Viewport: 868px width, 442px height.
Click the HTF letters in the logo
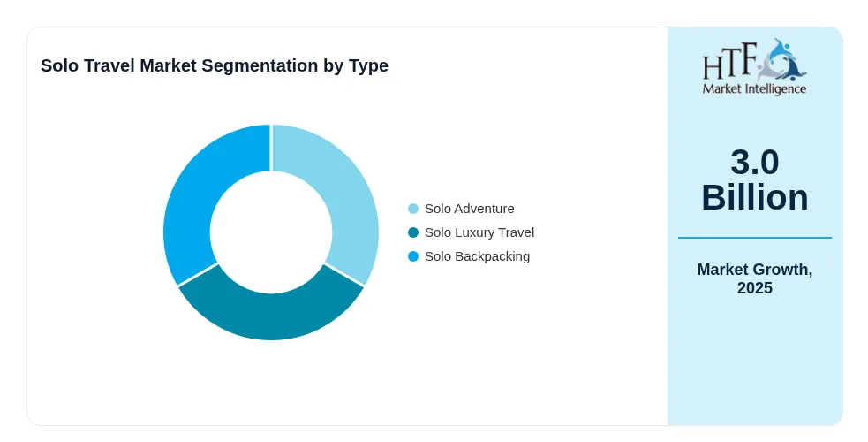click(x=729, y=62)
